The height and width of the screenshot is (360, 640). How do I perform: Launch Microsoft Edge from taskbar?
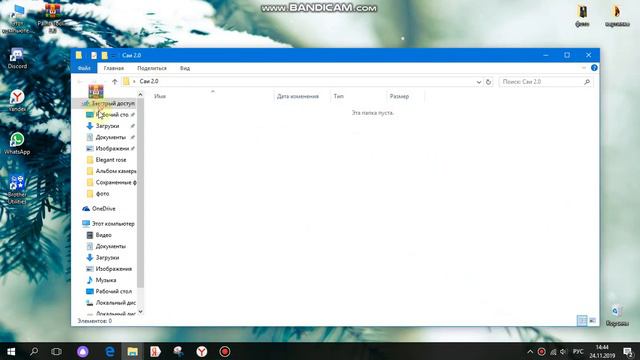[x=110, y=351]
